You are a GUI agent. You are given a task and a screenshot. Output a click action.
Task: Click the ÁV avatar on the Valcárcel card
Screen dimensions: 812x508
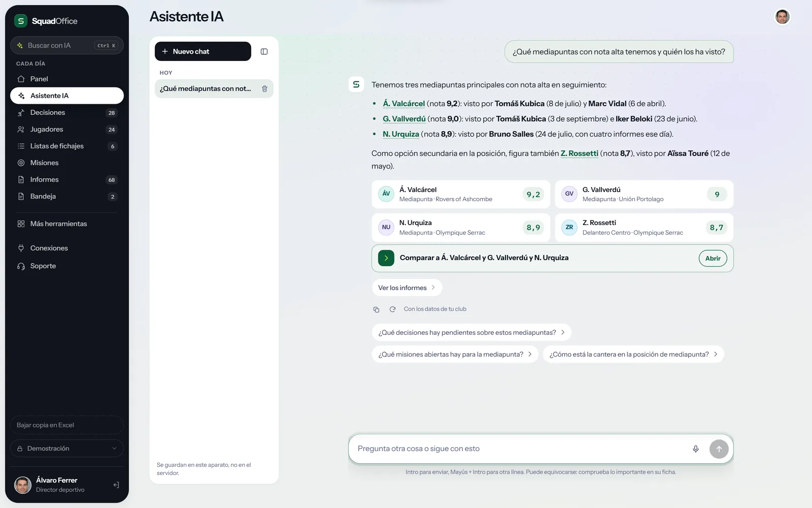pos(386,194)
